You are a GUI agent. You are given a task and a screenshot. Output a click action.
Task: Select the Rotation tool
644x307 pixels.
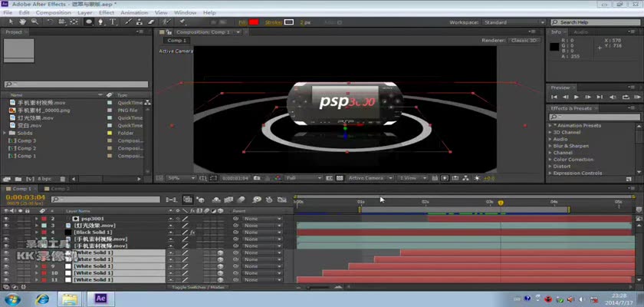tap(51, 22)
